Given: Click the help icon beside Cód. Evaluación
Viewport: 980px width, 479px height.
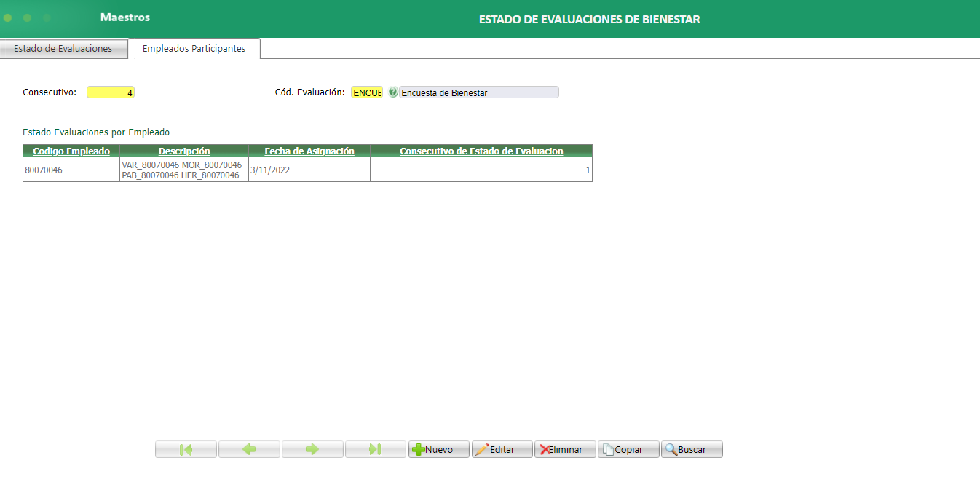Looking at the screenshot, I should tap(393, 92).
